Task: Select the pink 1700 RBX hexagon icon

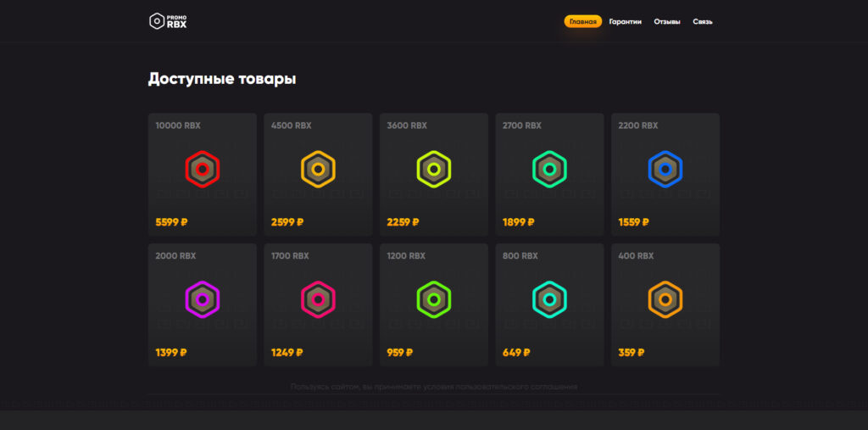Action: (x=319, y=299)
